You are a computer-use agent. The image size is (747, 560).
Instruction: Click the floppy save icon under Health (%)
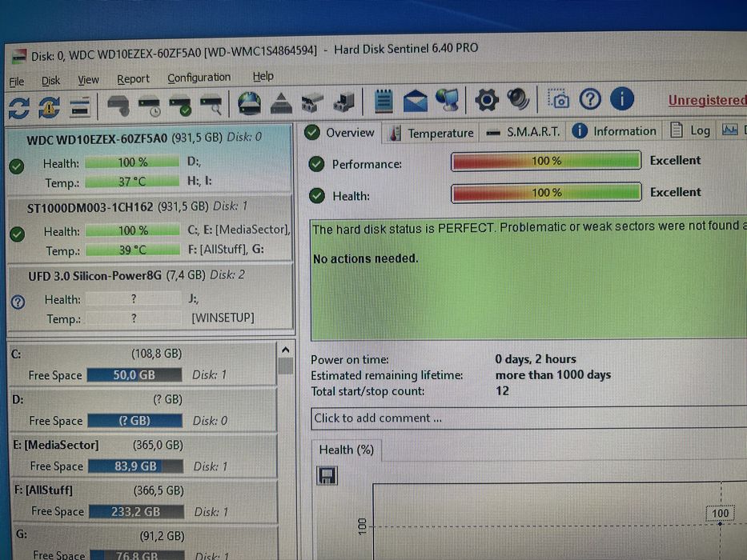click(327, 475)
